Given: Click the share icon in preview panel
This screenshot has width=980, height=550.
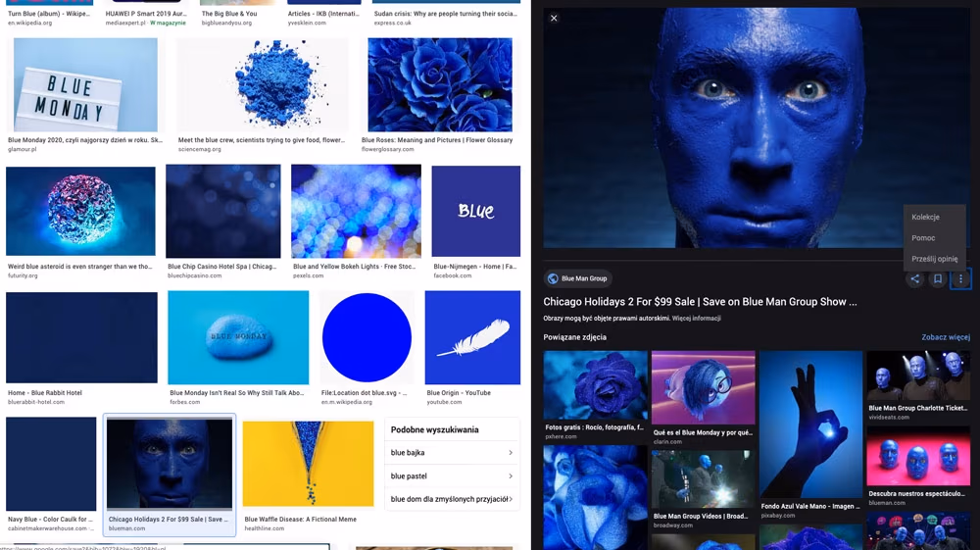Looking at the screenshot, I should click(915, 279).
